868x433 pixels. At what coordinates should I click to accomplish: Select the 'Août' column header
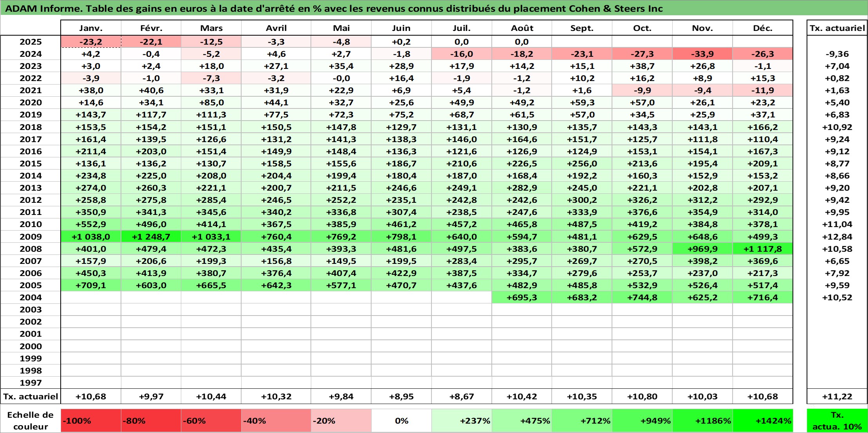[522, 28]
